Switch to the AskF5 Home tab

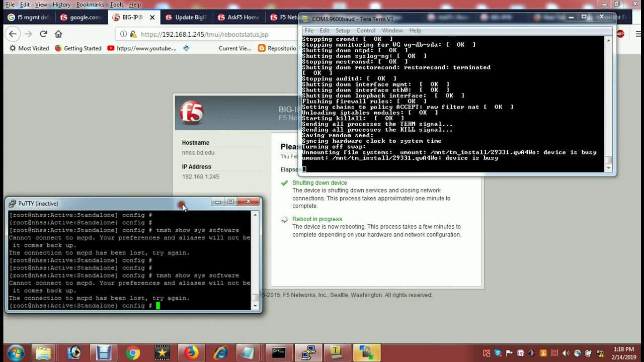pos(238,17)
